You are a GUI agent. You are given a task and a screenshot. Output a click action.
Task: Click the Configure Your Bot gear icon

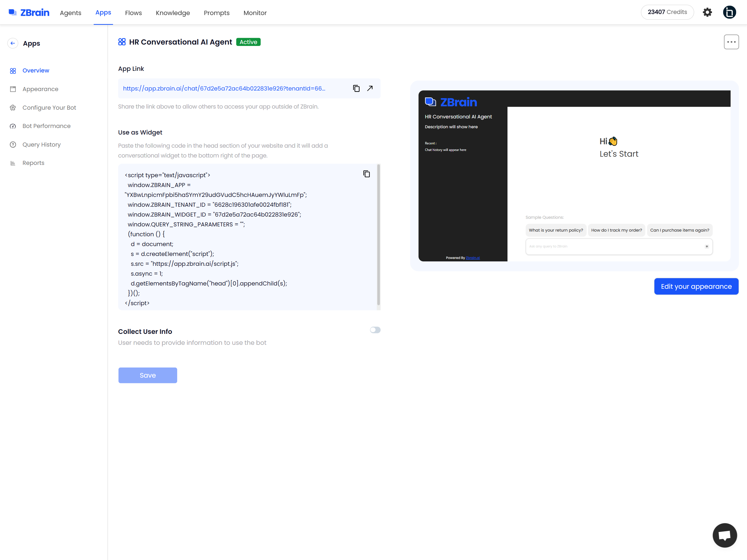(x=13, y=108)
